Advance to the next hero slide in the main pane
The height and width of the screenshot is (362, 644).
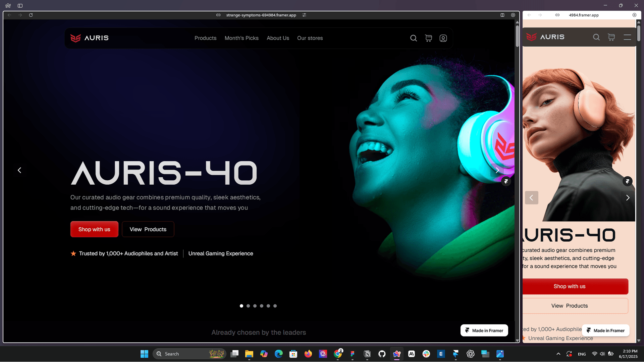pos(497,170)
